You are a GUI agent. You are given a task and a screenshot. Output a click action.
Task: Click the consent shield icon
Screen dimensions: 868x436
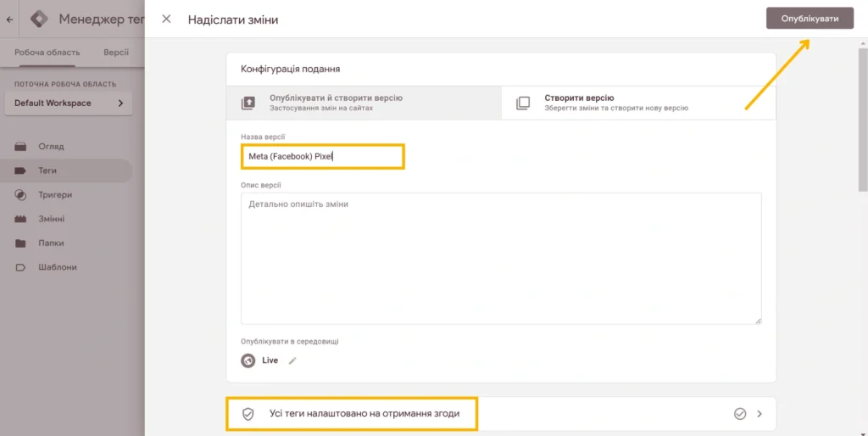tap(248, 414)
